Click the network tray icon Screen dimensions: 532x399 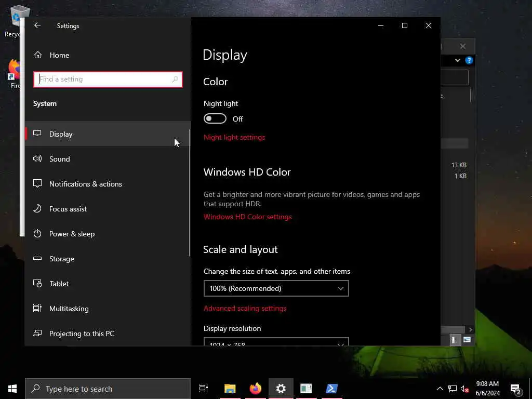click(453, 389)
